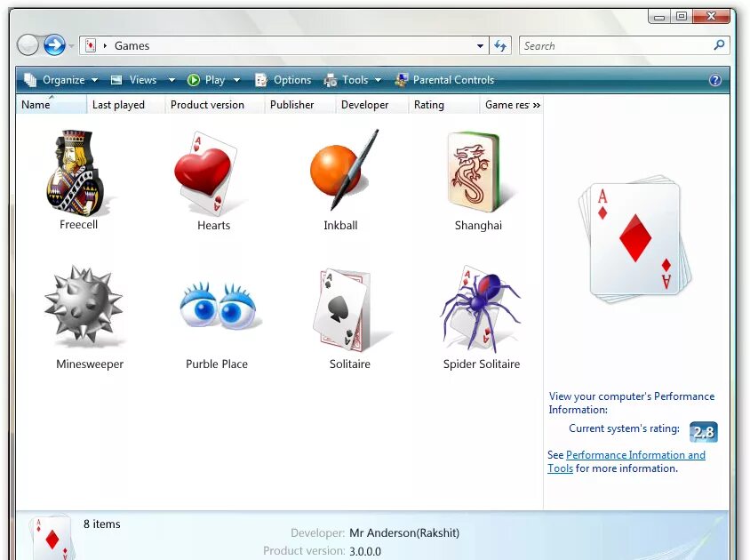
Task: Click the search magnifier icon
Action: pos(718,45)
